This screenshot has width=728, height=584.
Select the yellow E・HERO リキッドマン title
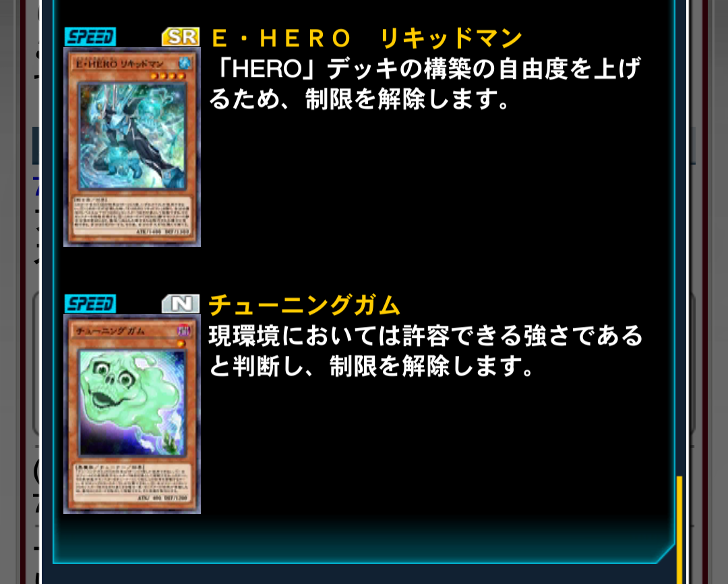pyautogui.click(x=367, y=38)
